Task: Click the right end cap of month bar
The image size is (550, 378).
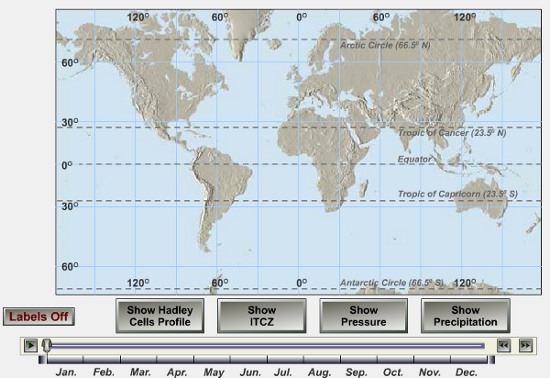Action: (492, 359)
